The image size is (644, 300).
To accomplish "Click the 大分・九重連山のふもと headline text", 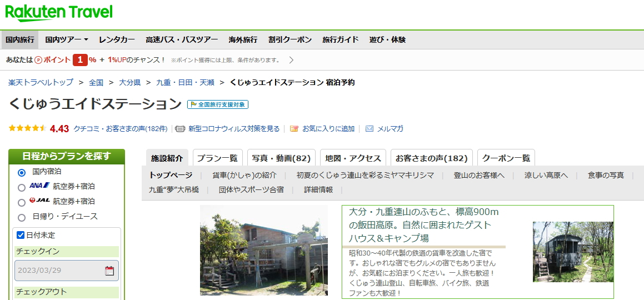I will tap(423, 226).
